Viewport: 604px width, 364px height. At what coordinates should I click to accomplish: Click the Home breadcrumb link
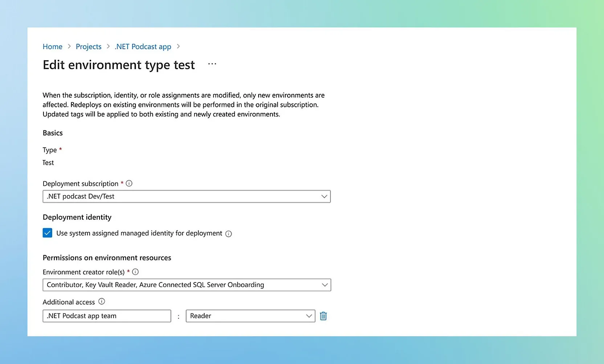coord(52,46)
